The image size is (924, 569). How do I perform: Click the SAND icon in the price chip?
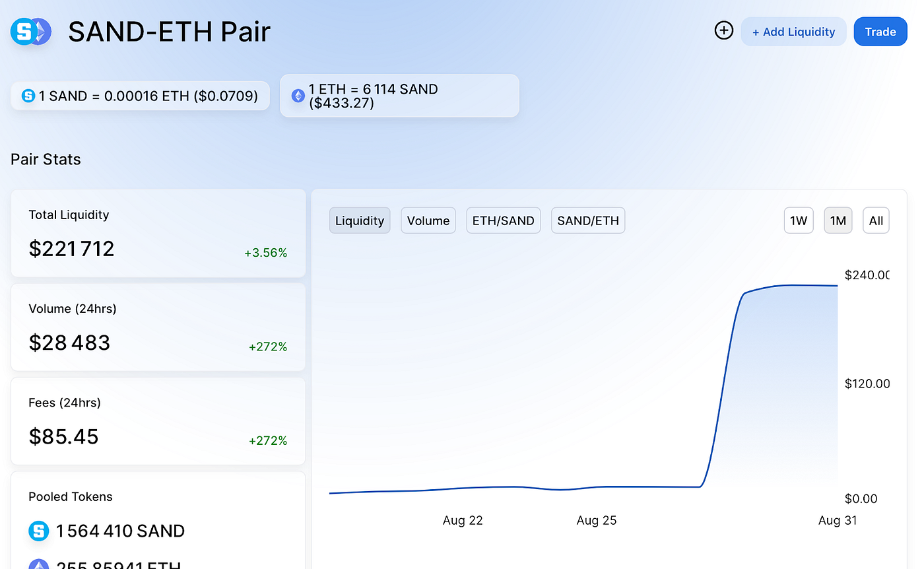point(28,96)
